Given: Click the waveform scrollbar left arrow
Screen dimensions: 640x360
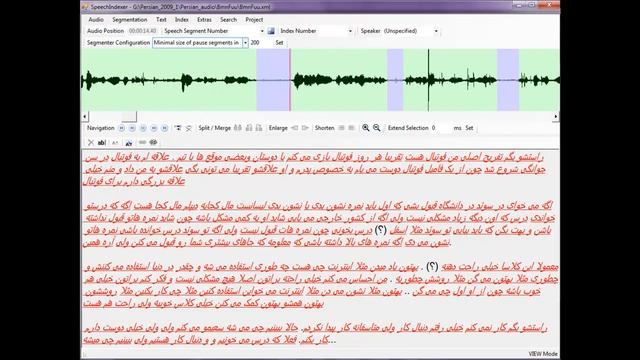Looking at the screenshot, I should [84, 117].
